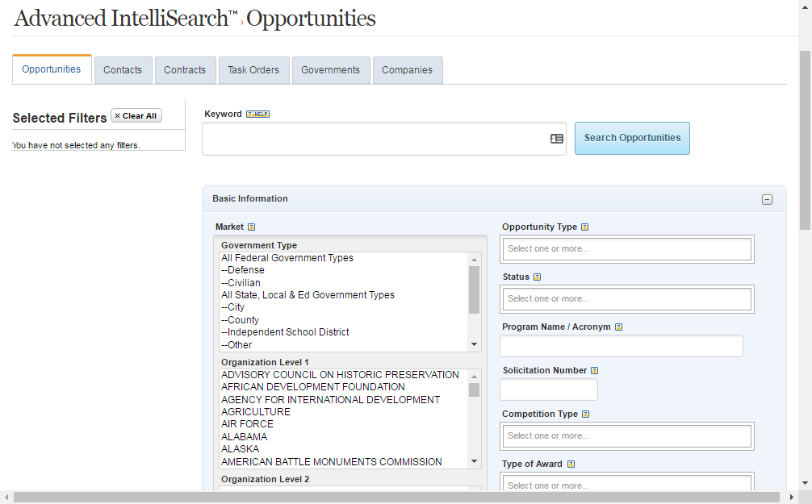Click the Search Opportunities button
Screen dimensions: 812x504
(x=632, y=138)
